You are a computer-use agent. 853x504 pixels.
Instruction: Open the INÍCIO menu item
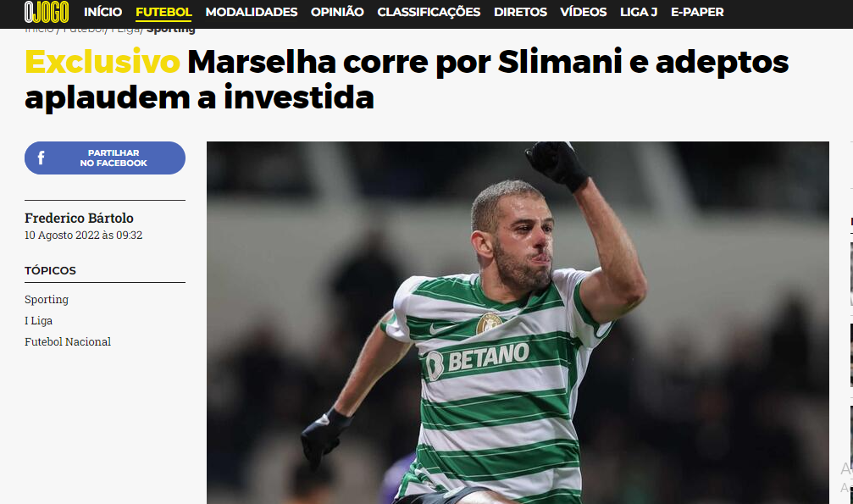tap(102, 12)
